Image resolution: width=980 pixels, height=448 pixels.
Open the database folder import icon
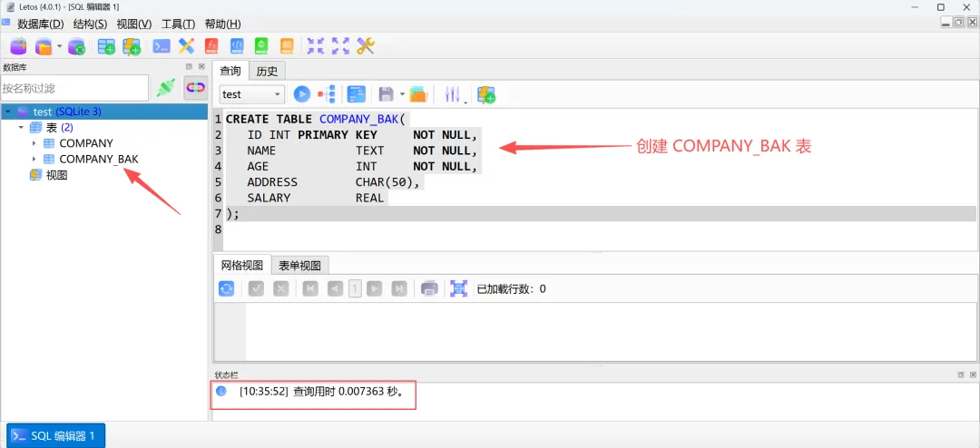[44, 45]
